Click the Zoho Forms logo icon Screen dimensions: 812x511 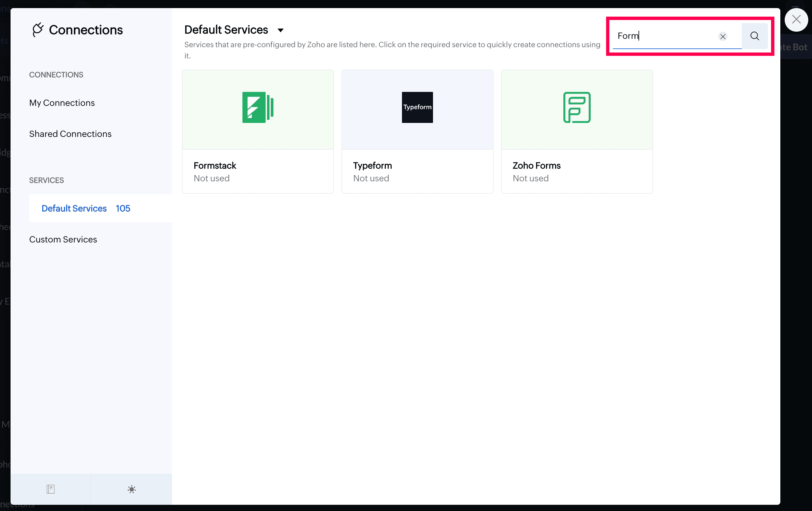[x=577, y=107]
